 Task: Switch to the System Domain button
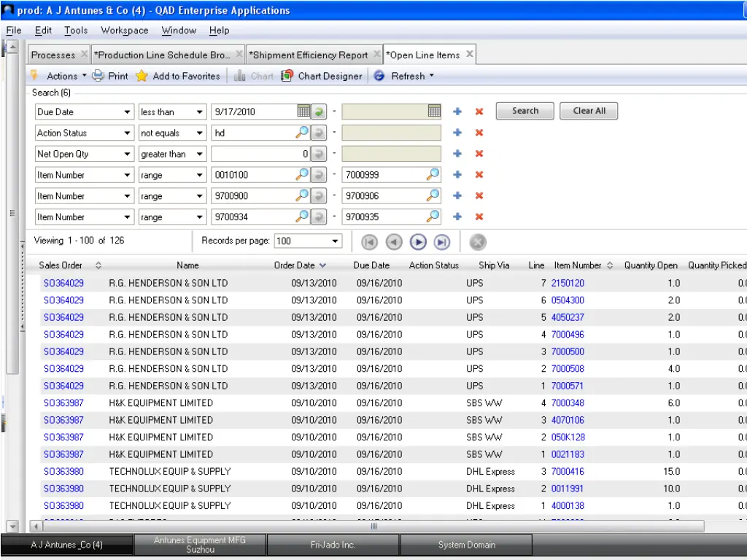466,545
